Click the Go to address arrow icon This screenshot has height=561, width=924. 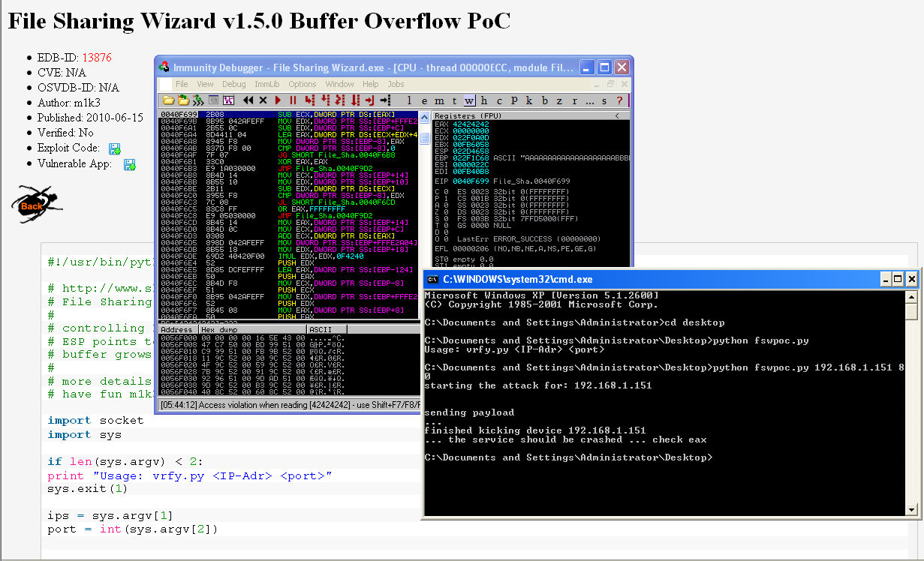coord(385,100)
